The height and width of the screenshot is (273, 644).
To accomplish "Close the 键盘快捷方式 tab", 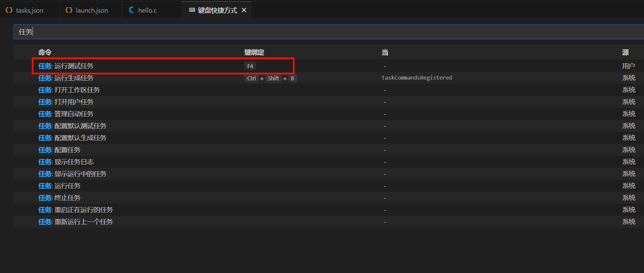I will point(244,10).
